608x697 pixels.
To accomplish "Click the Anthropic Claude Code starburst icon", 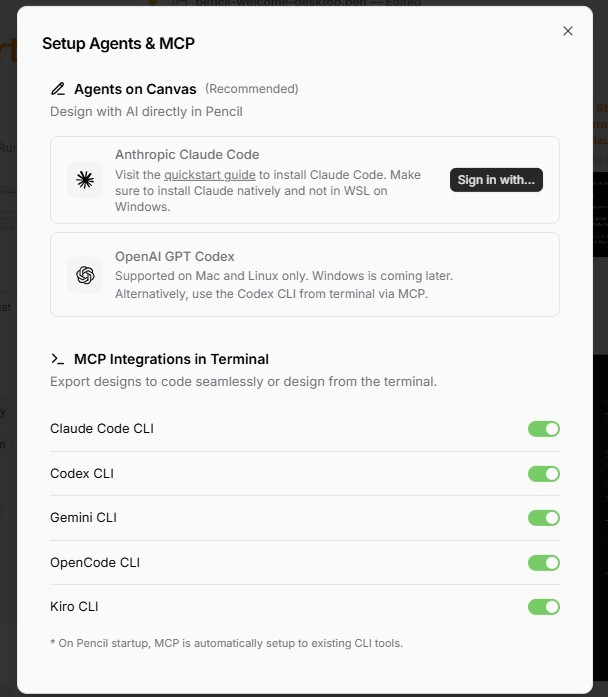I will [85, 180].
